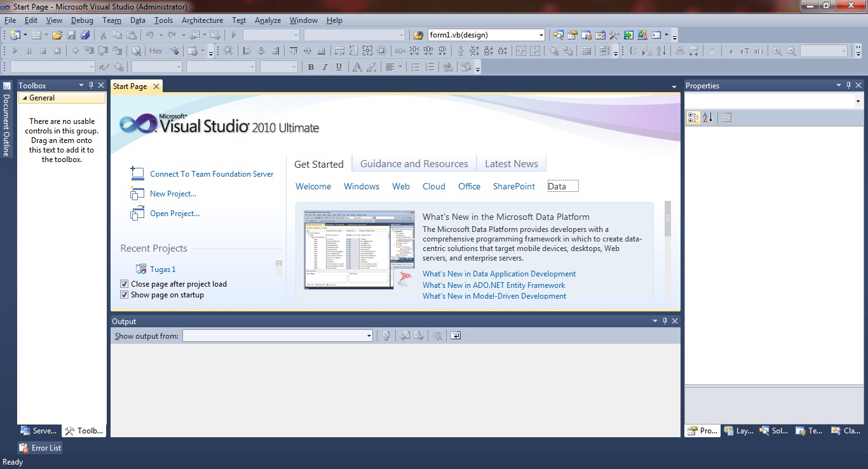The height and width of the screenshot is (469, 868).
Task: Click the Italic formatting icon
Action: point(325,67)
